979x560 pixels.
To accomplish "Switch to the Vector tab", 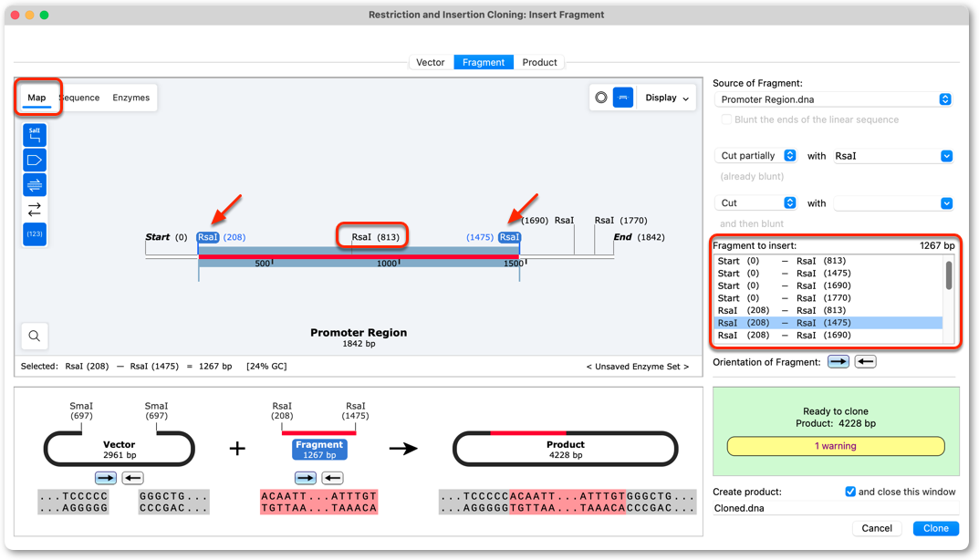I will 430,62.
